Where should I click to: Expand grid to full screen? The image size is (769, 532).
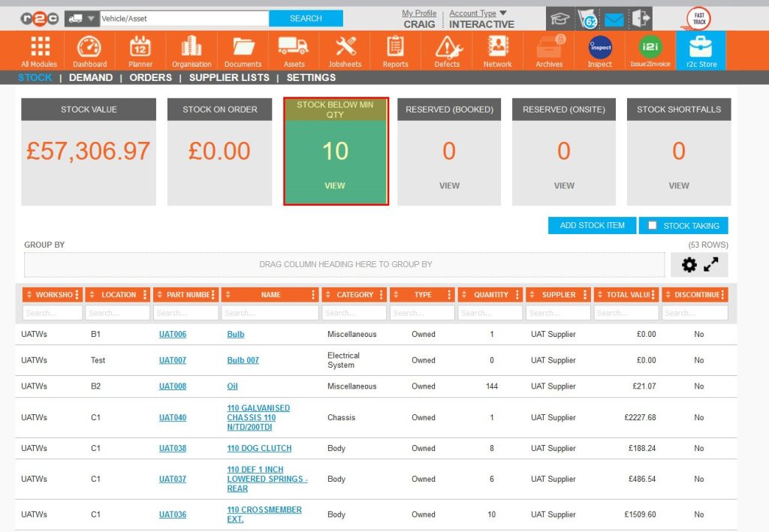click(x=711, y=264)
